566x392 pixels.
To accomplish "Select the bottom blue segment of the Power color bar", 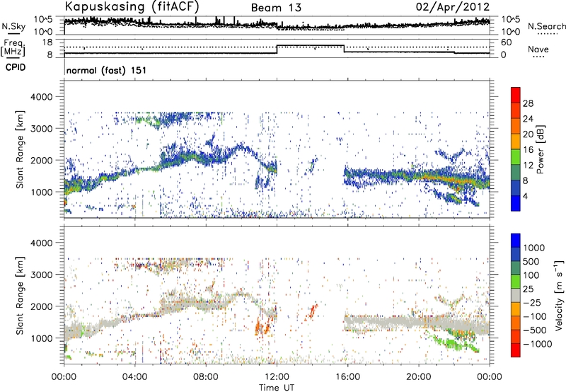I will [516, 203].
